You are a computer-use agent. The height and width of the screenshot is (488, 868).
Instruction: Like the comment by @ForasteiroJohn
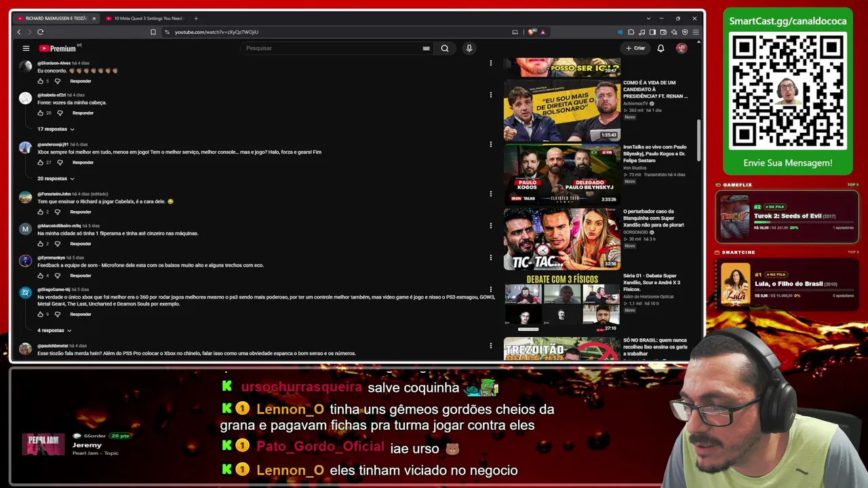point(40,212)
